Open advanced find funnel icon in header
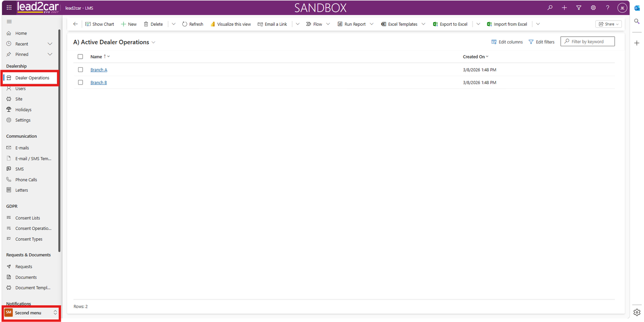The height and width of the screenshot is (322, 644). click(579, 8)
